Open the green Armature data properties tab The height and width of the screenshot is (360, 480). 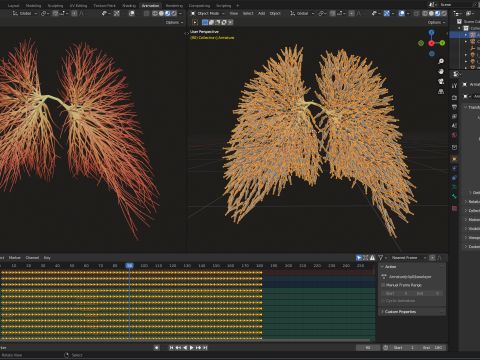454,187
